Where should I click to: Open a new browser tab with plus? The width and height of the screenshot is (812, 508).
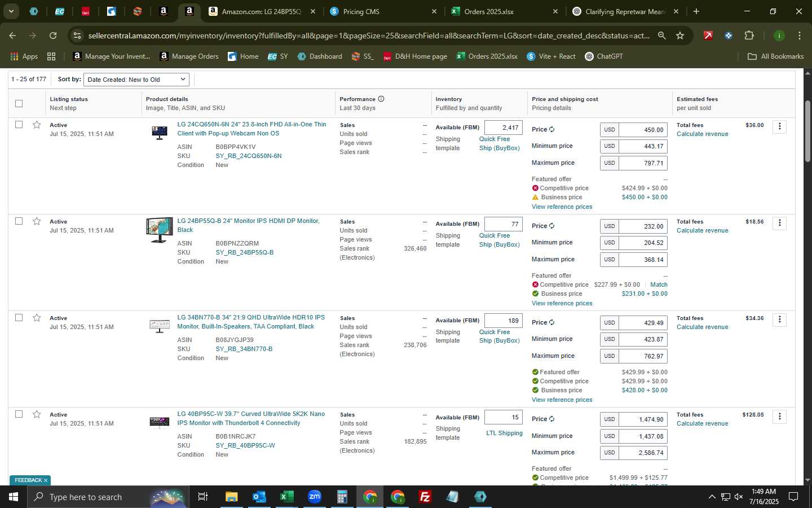point(696,11)
